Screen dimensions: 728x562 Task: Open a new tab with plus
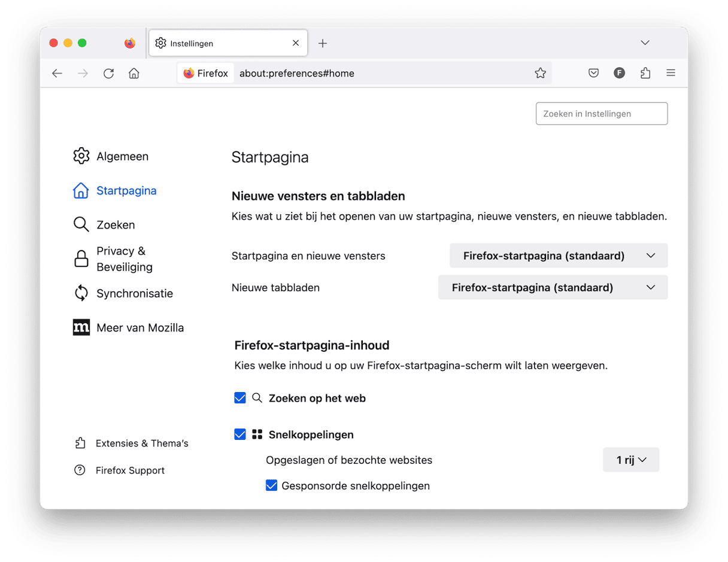[x=323, y=43]
